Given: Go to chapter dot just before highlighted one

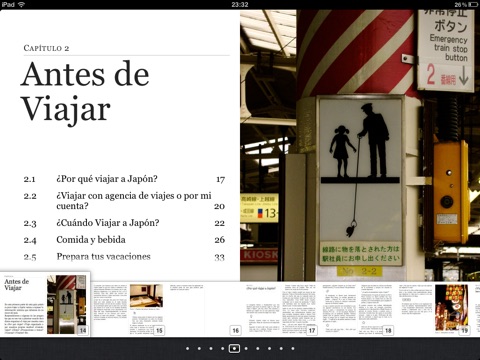Looking at the screenshot, I should point(223,348).
